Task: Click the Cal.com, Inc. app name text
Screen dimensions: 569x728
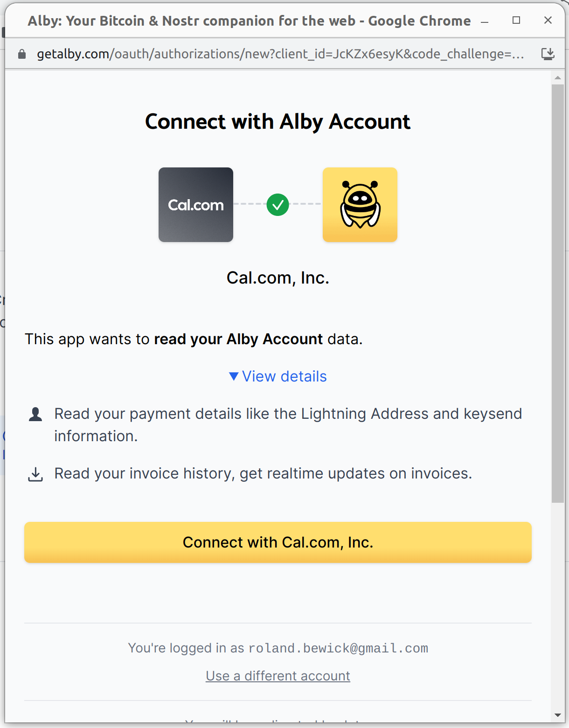Action: pos(278,278)
